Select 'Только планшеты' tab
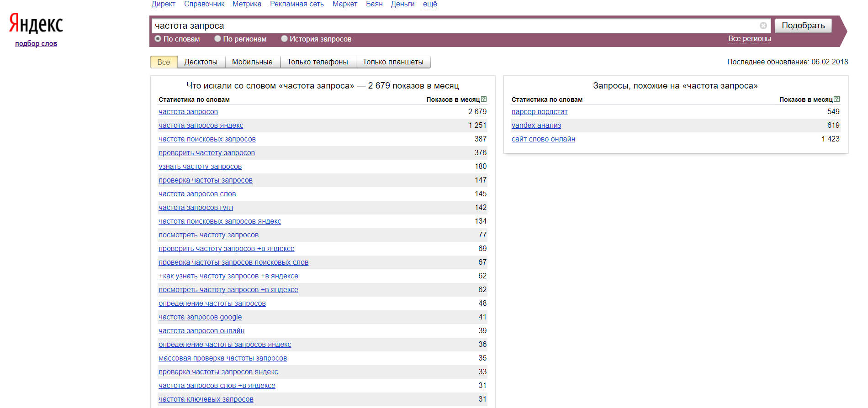Image resolution: width=868 pixels, height=408 pixels. (x=393, y=62)
